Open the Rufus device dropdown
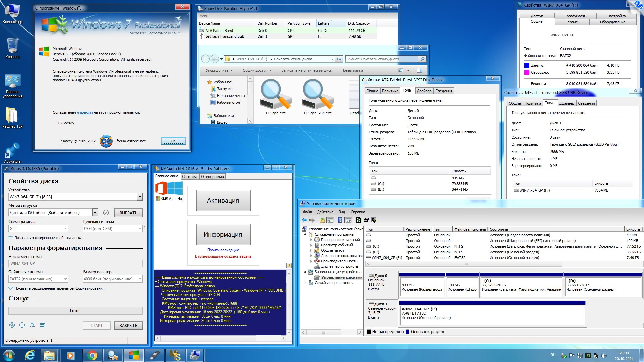The width and height of the screenshot is (644, 362). pos(140,197)
